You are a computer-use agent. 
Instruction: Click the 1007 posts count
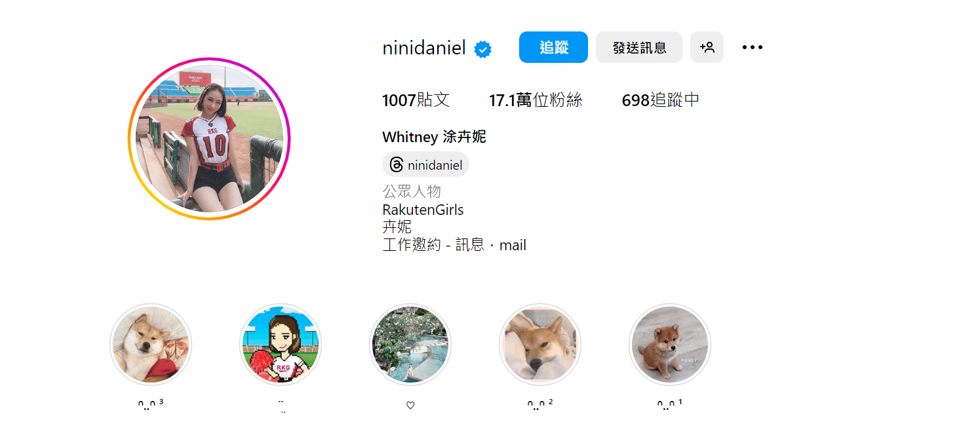point(416,100)
